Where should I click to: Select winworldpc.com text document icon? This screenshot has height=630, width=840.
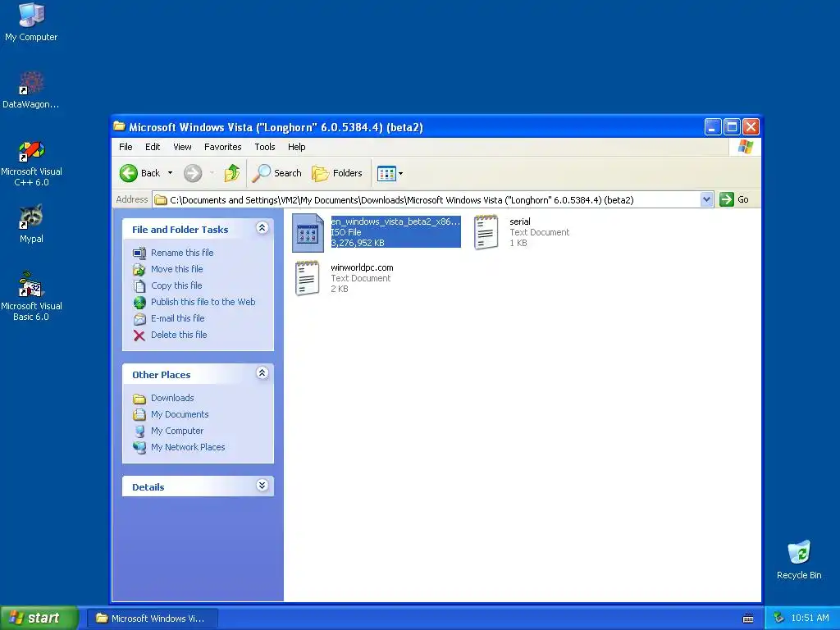pos(308,278)
